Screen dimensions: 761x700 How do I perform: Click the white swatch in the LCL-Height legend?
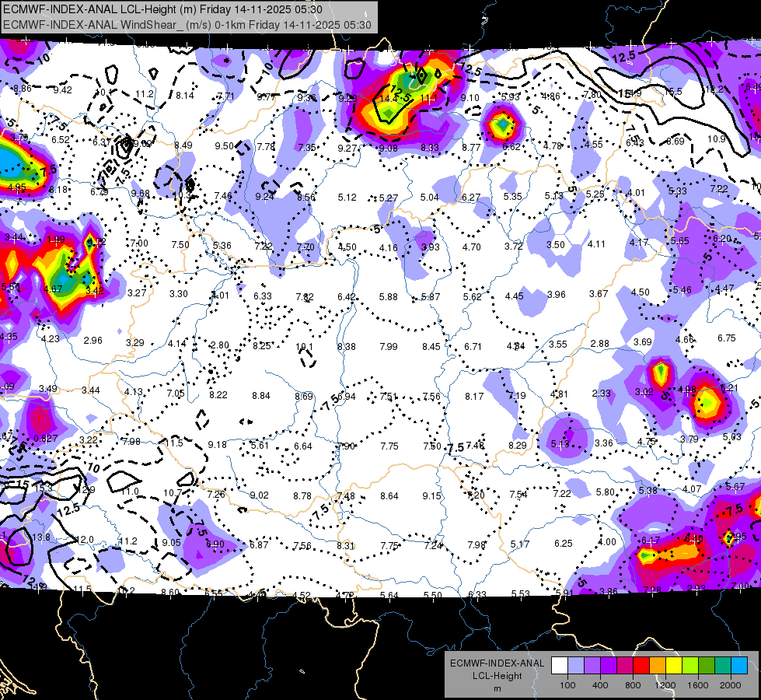tap(560, 666)
